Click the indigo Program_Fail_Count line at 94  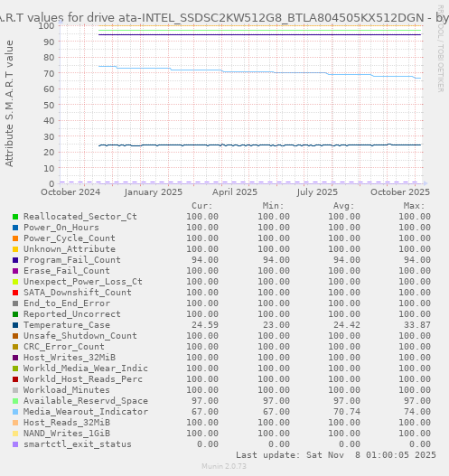[x=259, y=34]
